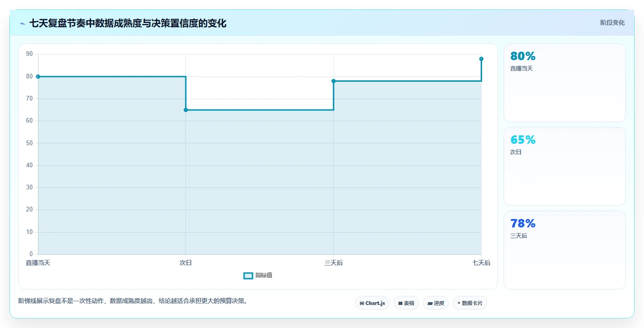Click the footnote text starting 阶梯线展示复盘
This screenshot has width=644, height=328.
click(133, 301)
